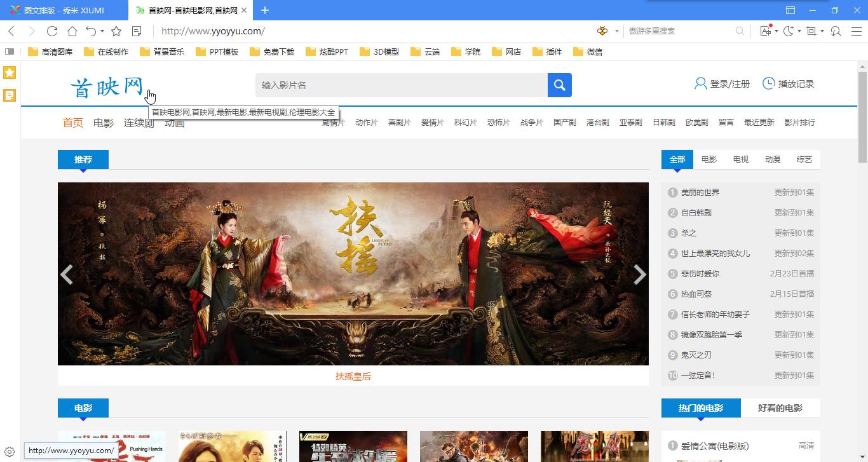Open 美丽的世界 in the ranking list

coord(700,193)
